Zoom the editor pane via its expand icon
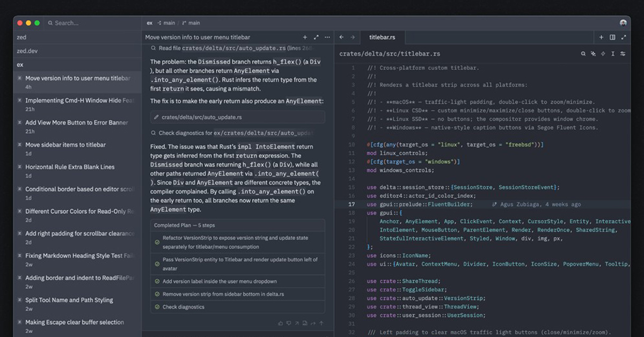Screen dimensions: 644x337 point(623,38)
